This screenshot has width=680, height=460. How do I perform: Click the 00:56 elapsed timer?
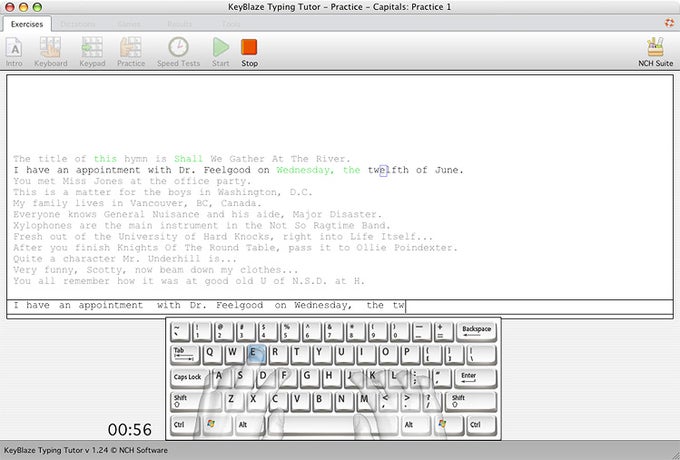[x=130, y=430]
